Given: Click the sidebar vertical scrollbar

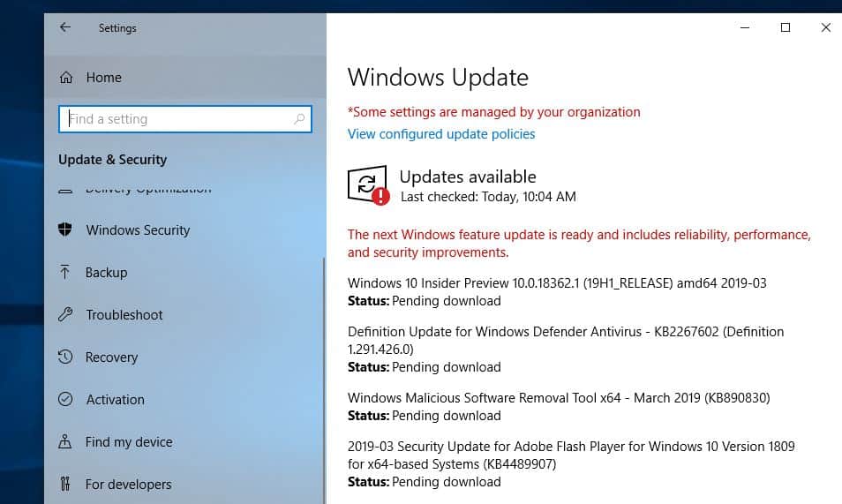Looking at the screenshot, I should point(324,380).
